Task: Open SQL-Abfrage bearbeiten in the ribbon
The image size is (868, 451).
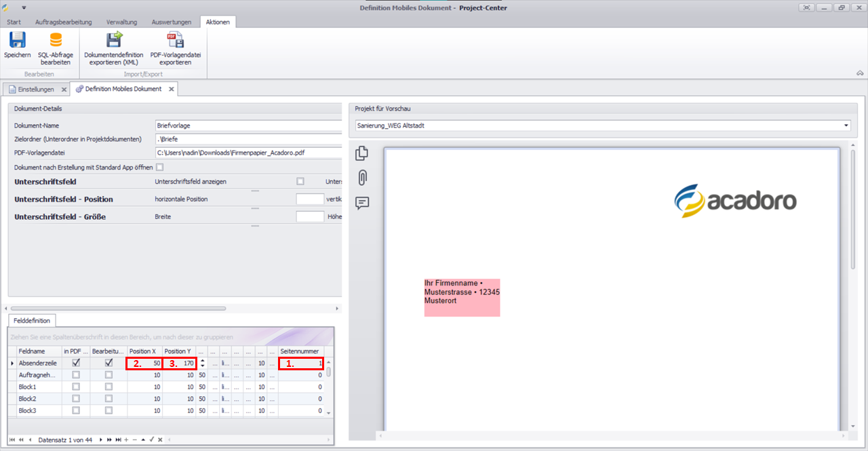Action: (55, 41)
